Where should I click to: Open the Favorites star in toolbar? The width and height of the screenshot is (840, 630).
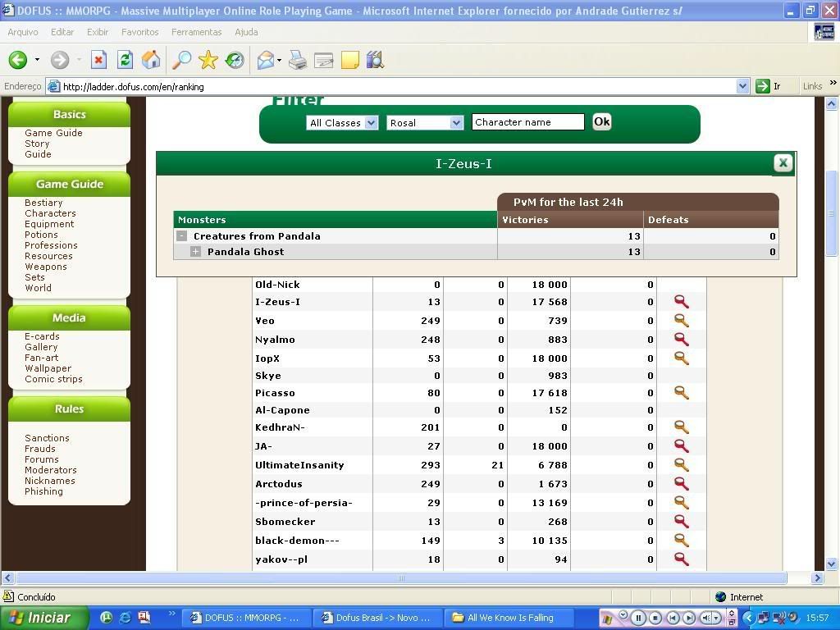(208, 60)
